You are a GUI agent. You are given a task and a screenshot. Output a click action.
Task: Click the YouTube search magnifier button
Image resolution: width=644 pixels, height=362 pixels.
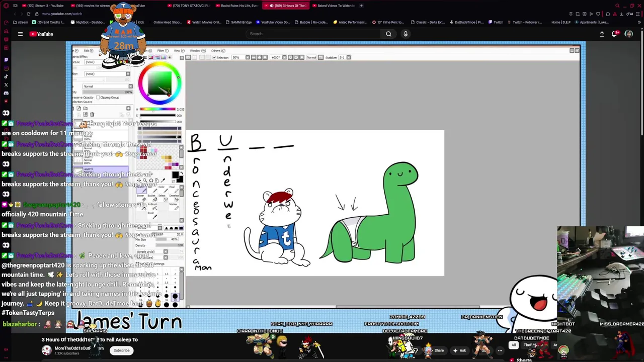click(388, 34)
